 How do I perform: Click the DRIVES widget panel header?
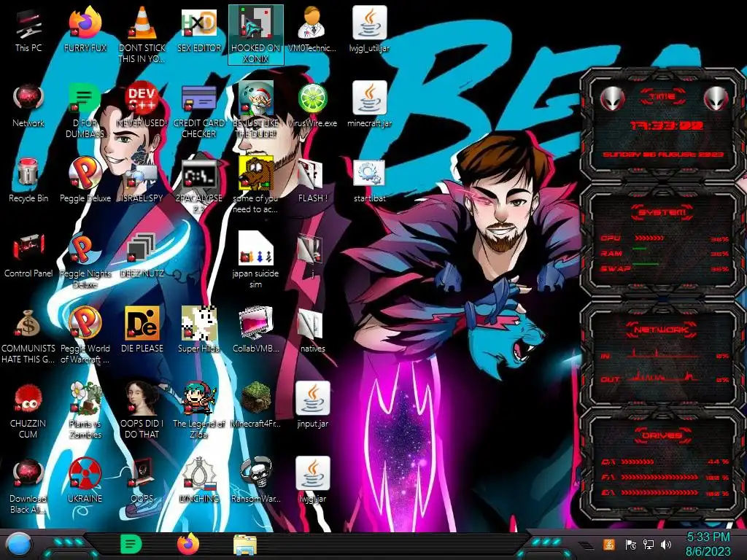click(x=662, y=435)
